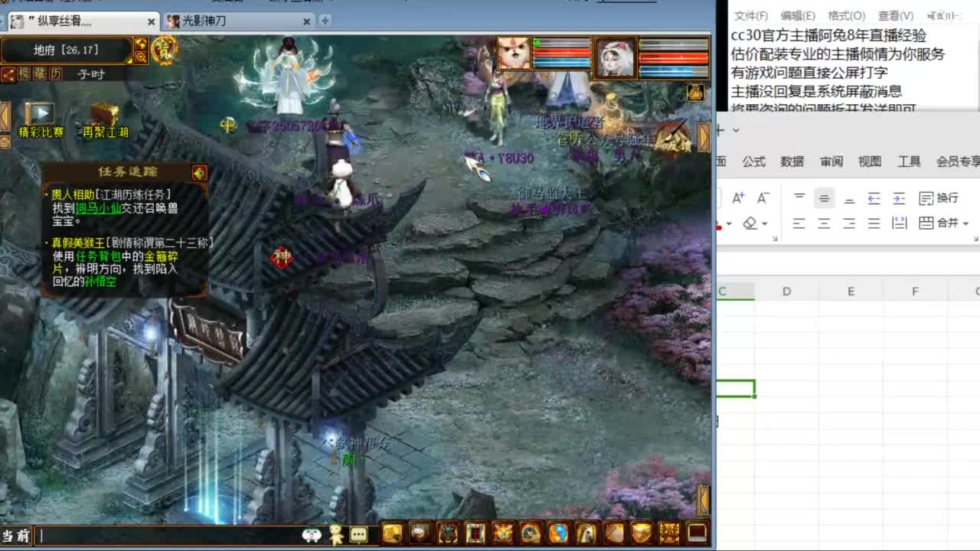Image resolution: width=980 pixels, height=551 pixels.
Task: Click the red share icon left of 榜
Action: coord(8,74)
